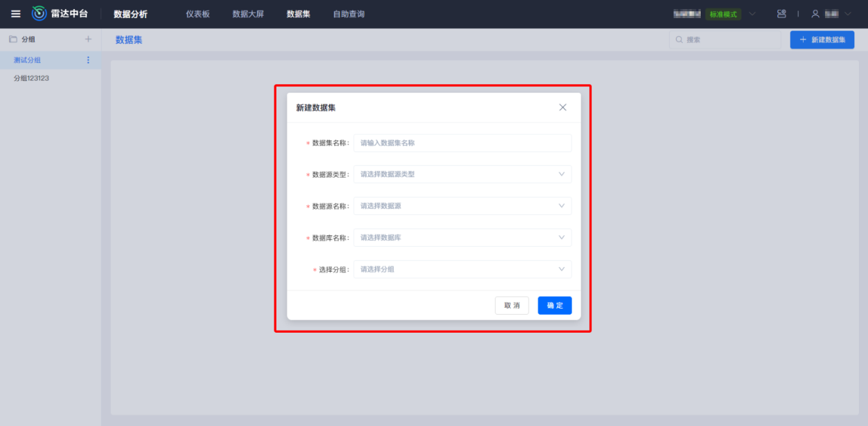Close the 新建数据集 dialog
The image size is (868, 426).
pos(563,107)
